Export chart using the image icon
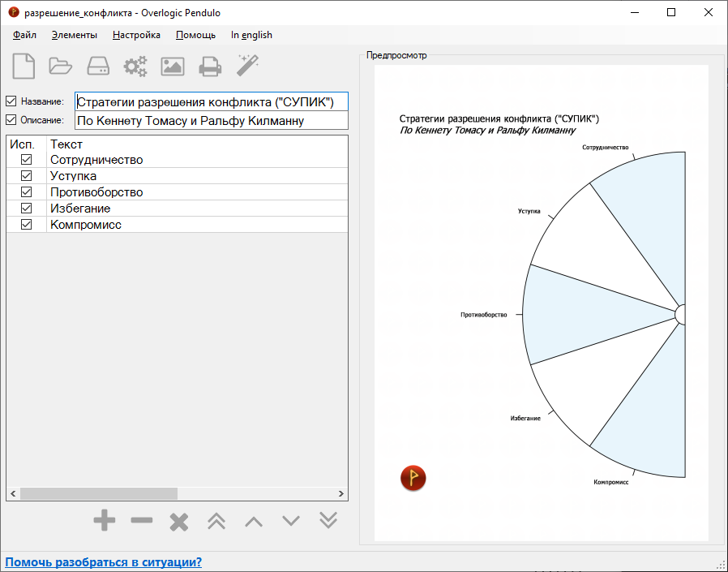Screen dimensions: 728x572 173,66
